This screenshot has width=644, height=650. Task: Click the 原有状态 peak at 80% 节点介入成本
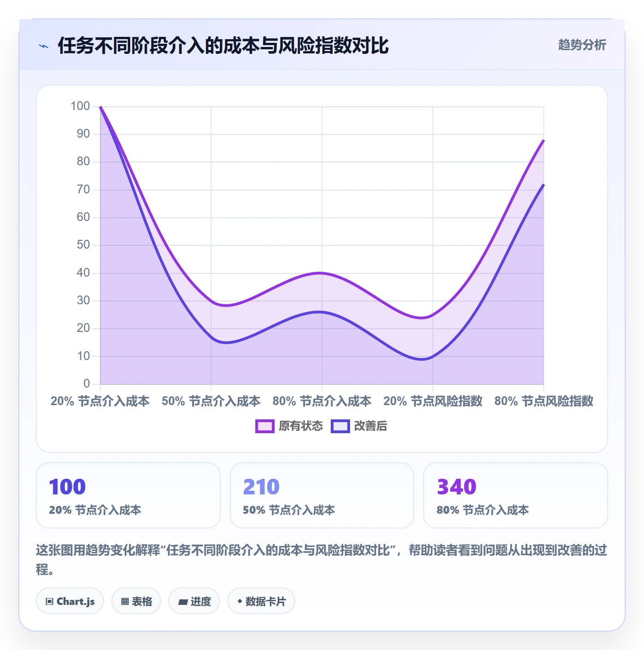point(322,273)
